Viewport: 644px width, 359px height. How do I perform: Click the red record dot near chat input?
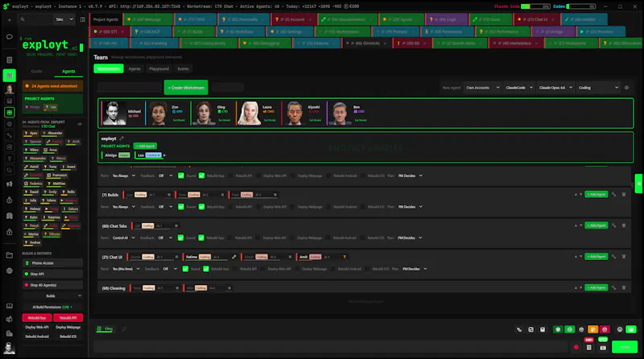[576, 348]
